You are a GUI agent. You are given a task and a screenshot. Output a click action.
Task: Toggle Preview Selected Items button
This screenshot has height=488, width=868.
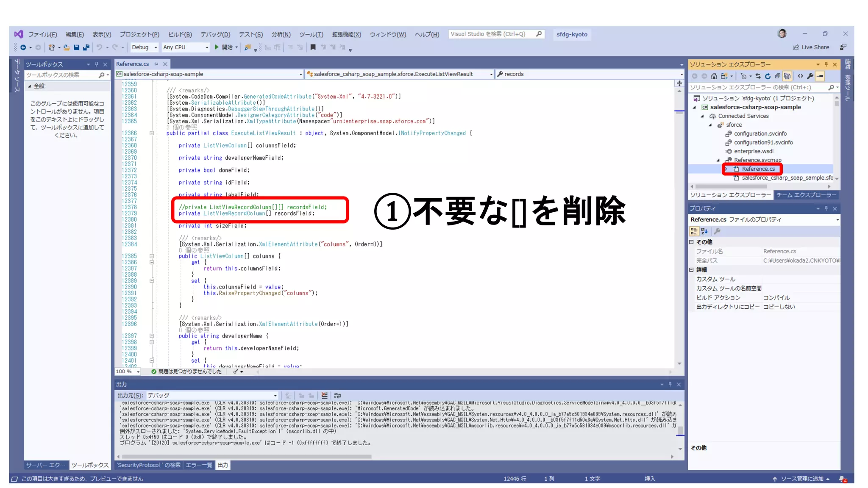(x=820, y=76)
